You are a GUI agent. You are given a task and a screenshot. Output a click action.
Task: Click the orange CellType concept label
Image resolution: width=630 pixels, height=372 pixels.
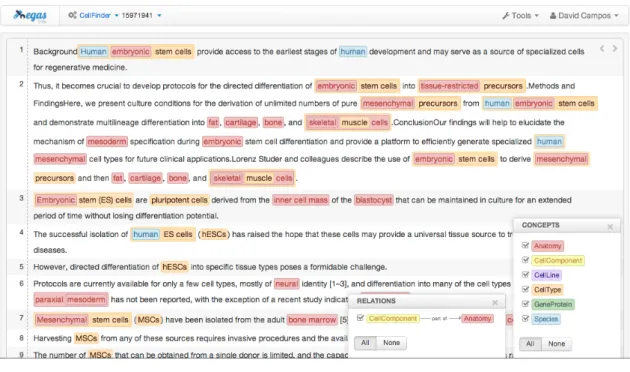[x=547, y=290]
